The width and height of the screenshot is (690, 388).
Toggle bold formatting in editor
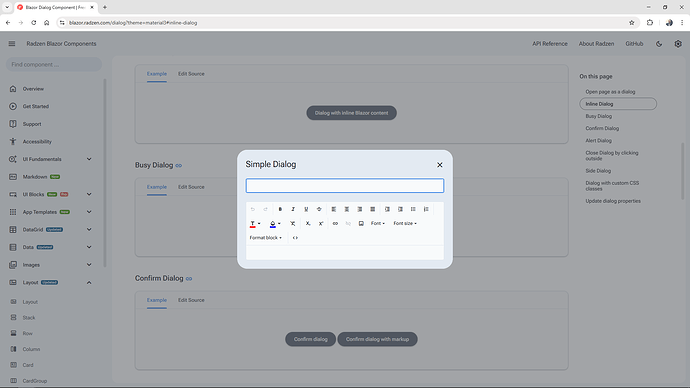(x=280, y=209)
